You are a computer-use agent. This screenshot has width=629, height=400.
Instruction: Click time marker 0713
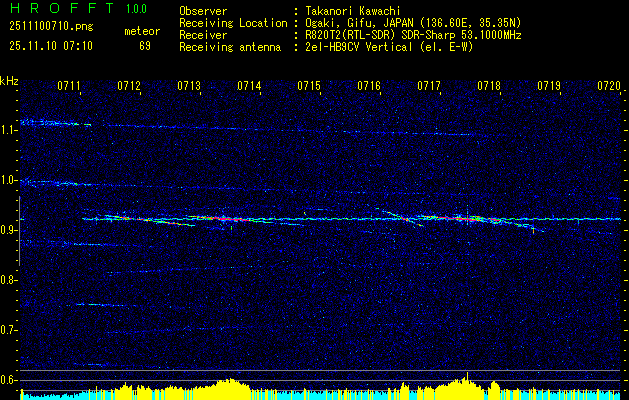click(189, 85)
